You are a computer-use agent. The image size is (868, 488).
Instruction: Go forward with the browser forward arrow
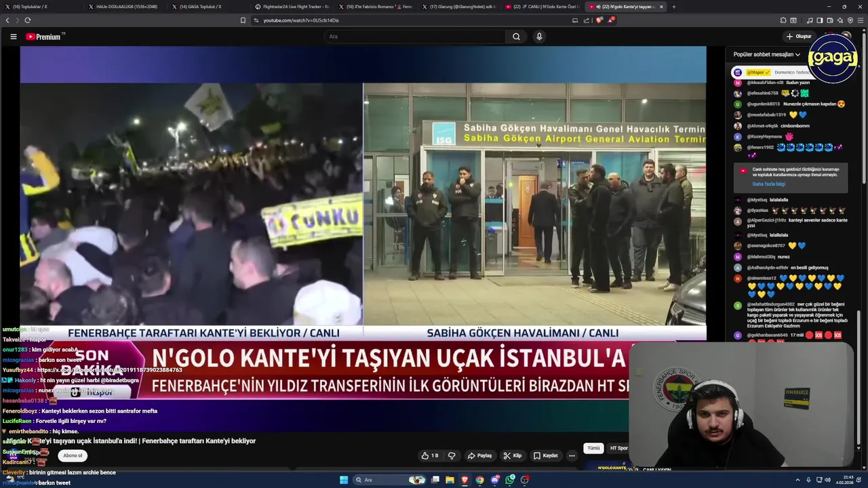click(x=17, y=20)
